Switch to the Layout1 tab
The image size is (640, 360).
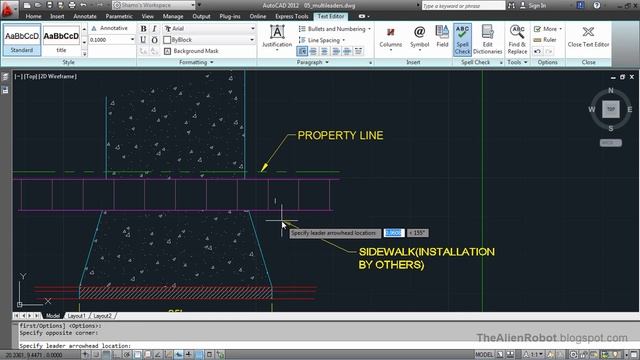(77, 316)
